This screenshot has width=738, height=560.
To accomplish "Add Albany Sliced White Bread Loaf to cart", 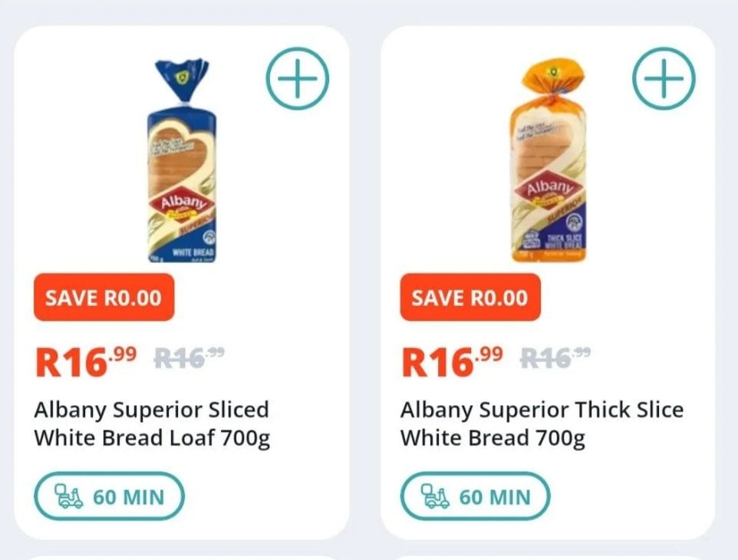I will [298, 78].
